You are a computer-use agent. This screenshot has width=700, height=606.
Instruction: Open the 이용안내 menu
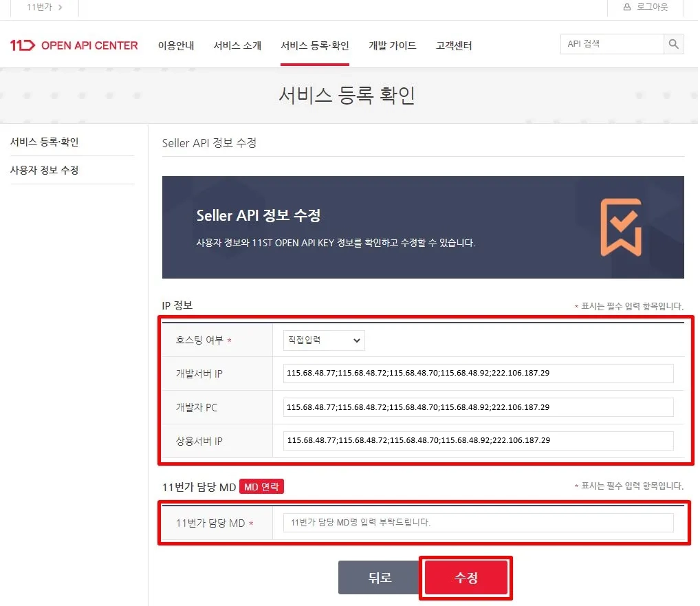click(x=176, y=45)
